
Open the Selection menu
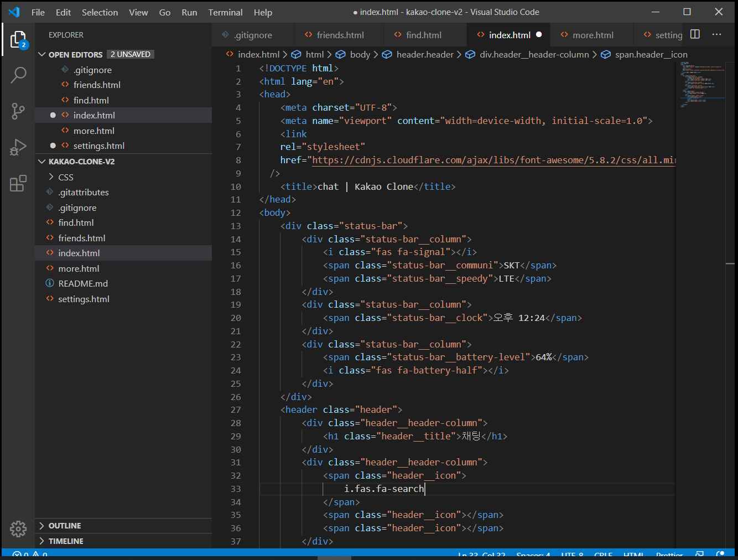pos(100,12)
